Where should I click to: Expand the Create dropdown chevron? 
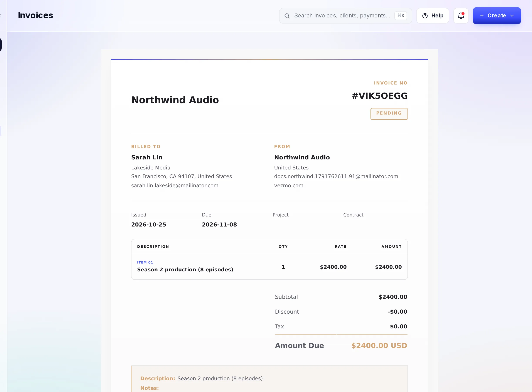coord(512,16)
